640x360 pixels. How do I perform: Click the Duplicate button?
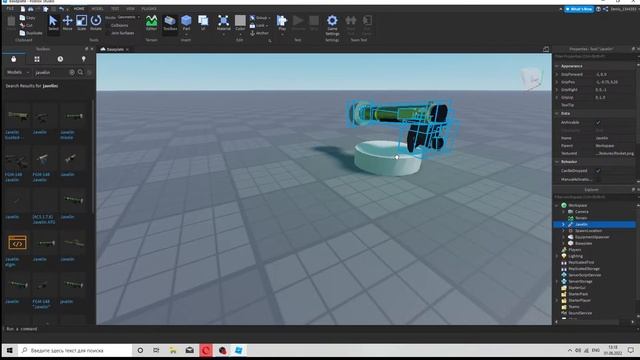(31, 33)
